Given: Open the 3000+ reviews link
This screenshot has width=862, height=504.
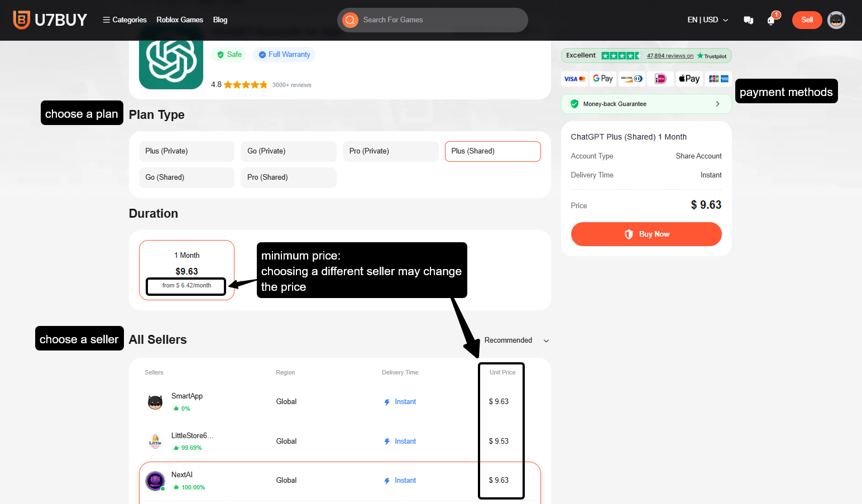Looking at the screenshot, I should pos(292,85).
